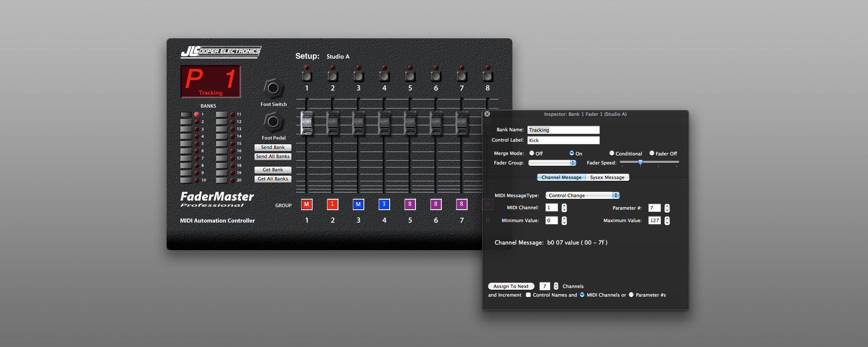Click Minimum Value stepper
This screenshot has width=868, height=347.
click(564, 221)
